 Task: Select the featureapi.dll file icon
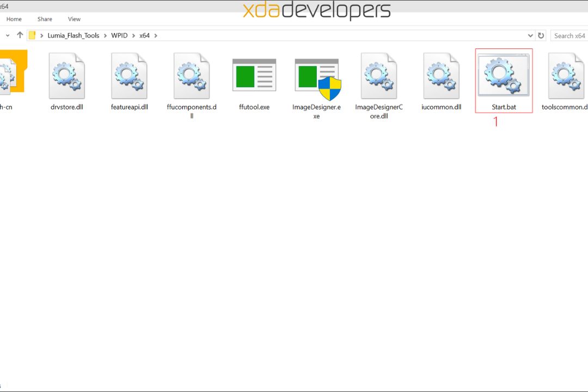click(x=130, y=76)
